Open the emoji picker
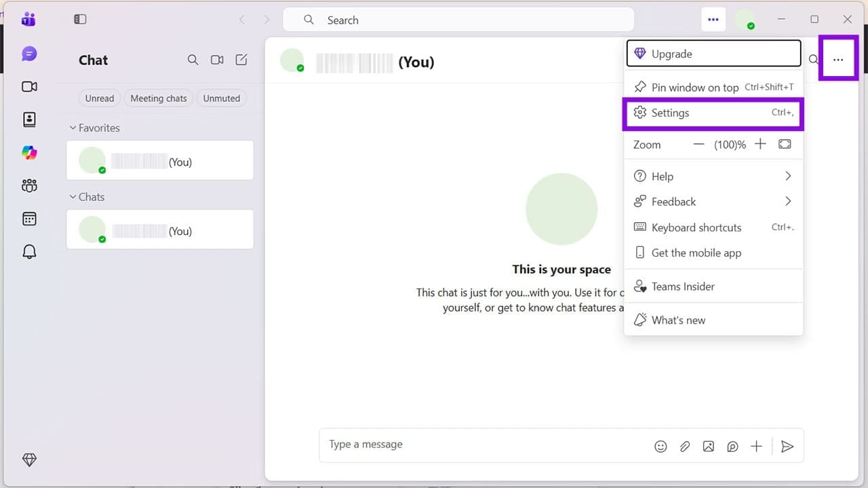The width and height of the screenshot is (868, 488). coord(660,446)
